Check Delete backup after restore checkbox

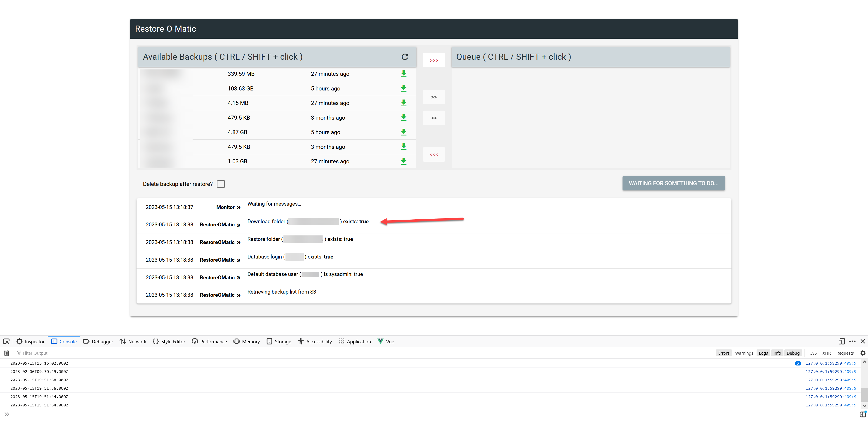(221, 184)
